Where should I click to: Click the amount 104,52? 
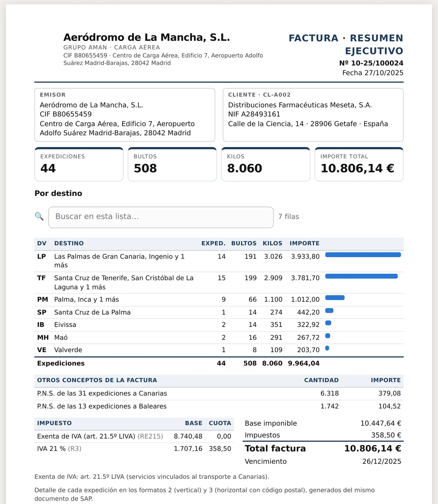pos(389,406)
